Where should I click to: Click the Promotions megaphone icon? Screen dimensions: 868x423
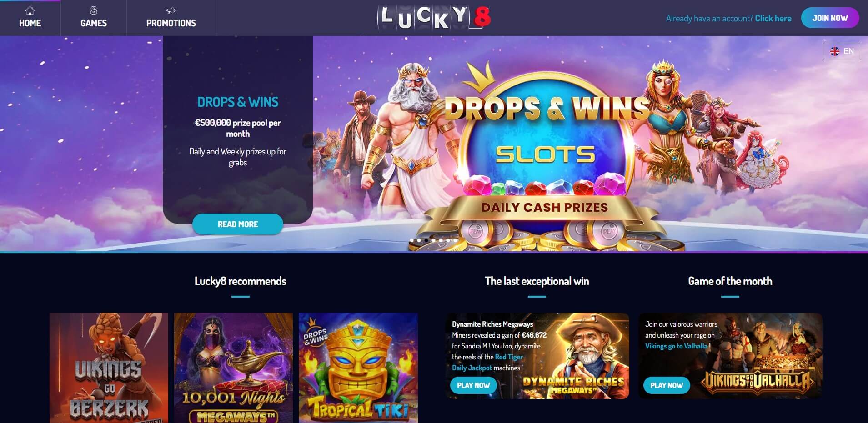pyautogui.click(x=171, y=10)
